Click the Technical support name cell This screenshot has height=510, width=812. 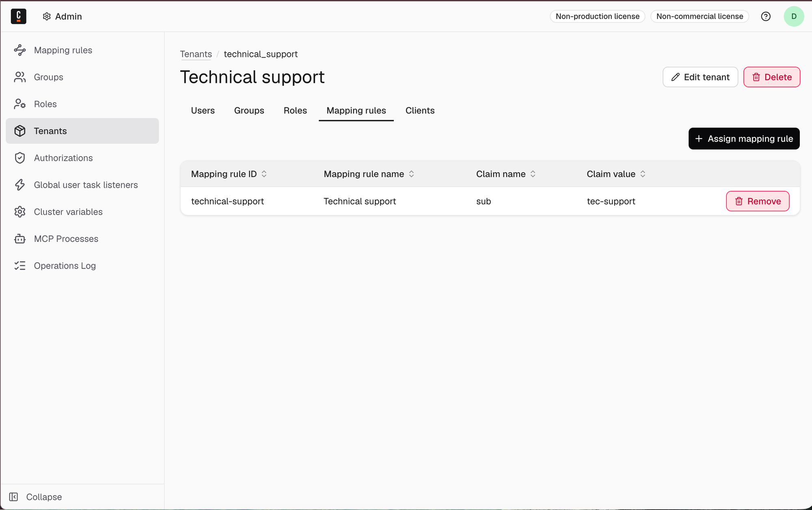point(360,201)
